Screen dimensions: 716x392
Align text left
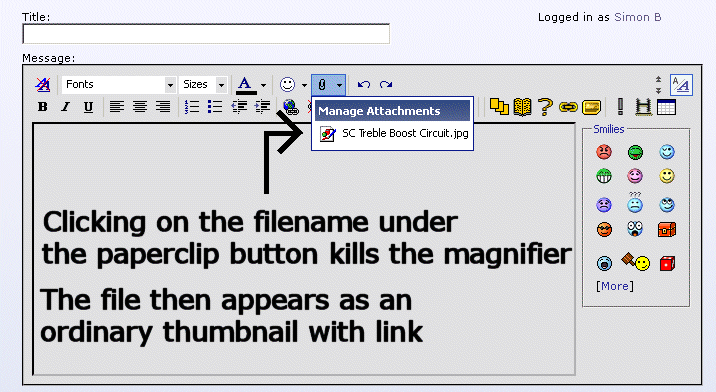coord(117,107)
